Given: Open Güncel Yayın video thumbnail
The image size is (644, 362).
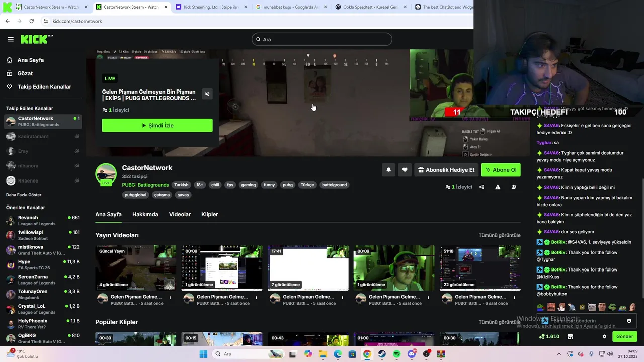Looking at the screenshot, I should 136,268.
